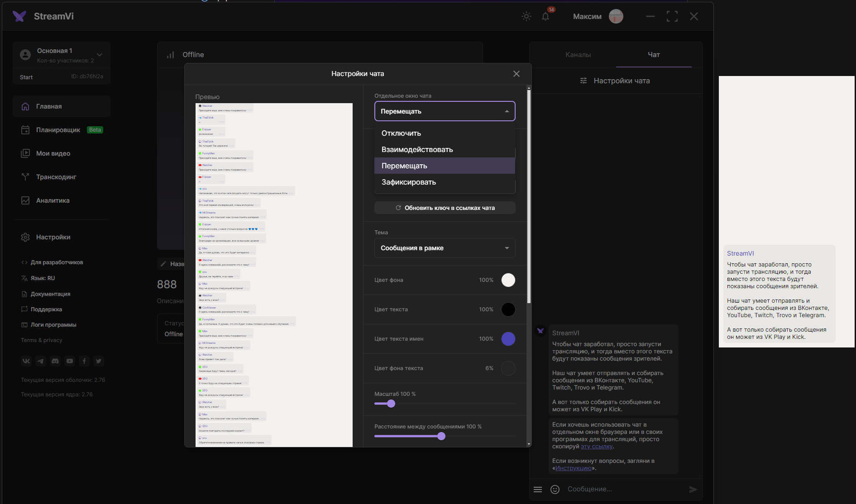Open chat hamburger menu icon
Viewport: 856px width, 504px height.
tap(538, 490)
